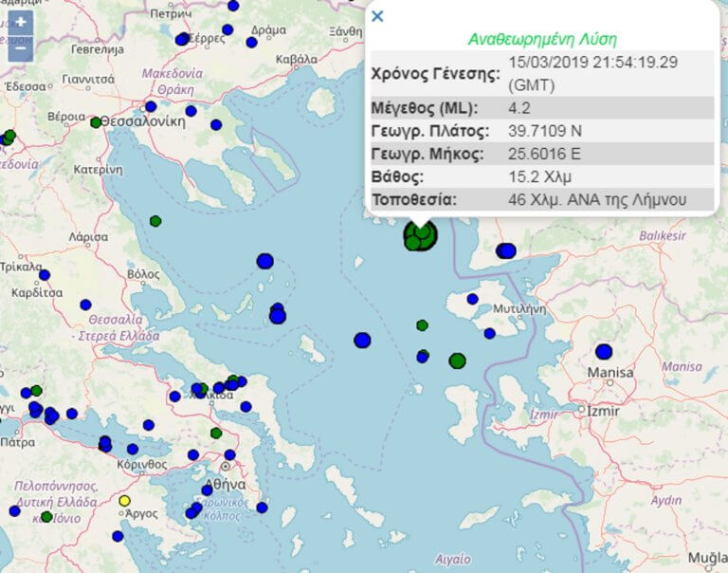Click the Θεσσαλονίκη city label
The height and width of the screenshot is (573, 728).
click(143, 121)
